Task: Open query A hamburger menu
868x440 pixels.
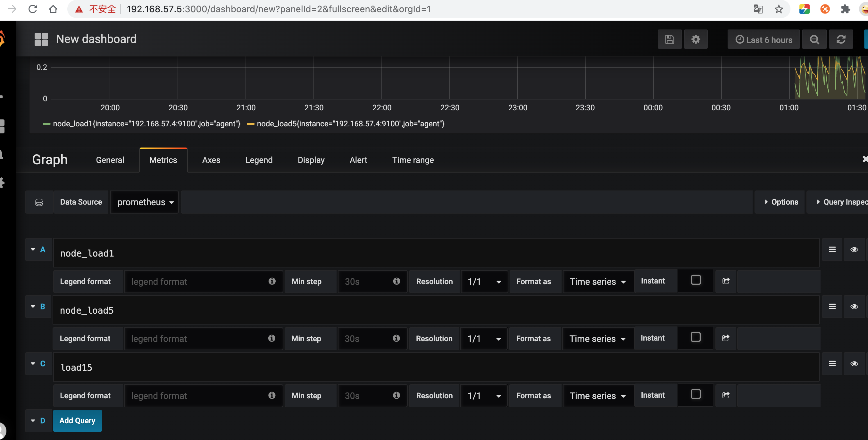Action: [x=832, y=250]
